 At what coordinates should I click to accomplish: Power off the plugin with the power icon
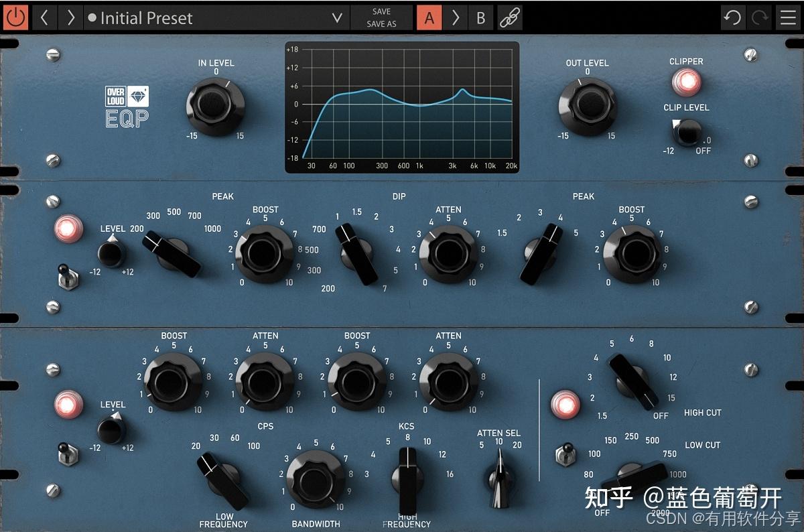[x=15, y=17]
